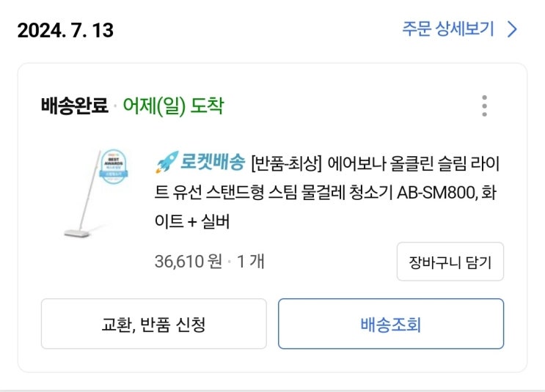Click the order date 2024. 7. 13
This screenshot has height=392, width=545.
pos(65,31)
